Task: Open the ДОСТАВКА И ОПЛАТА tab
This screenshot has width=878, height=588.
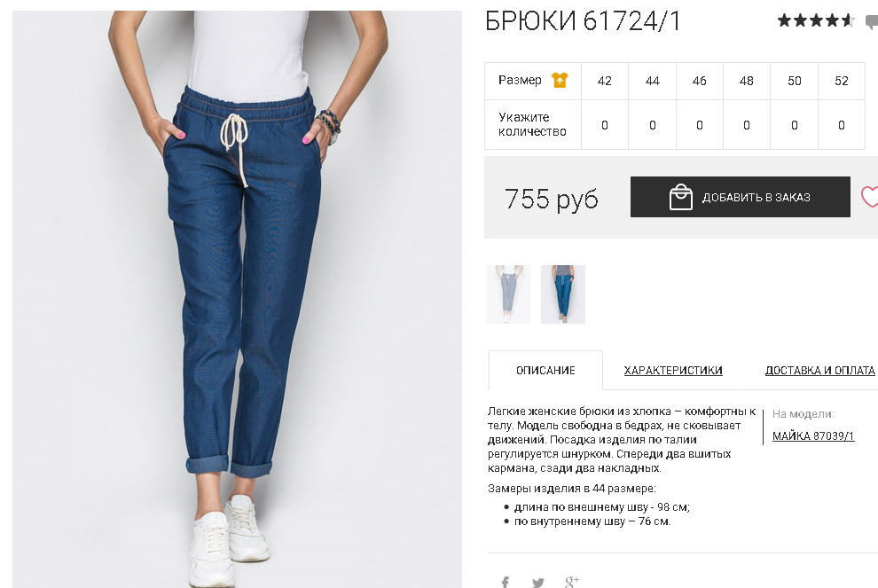Action: point(819,370)
